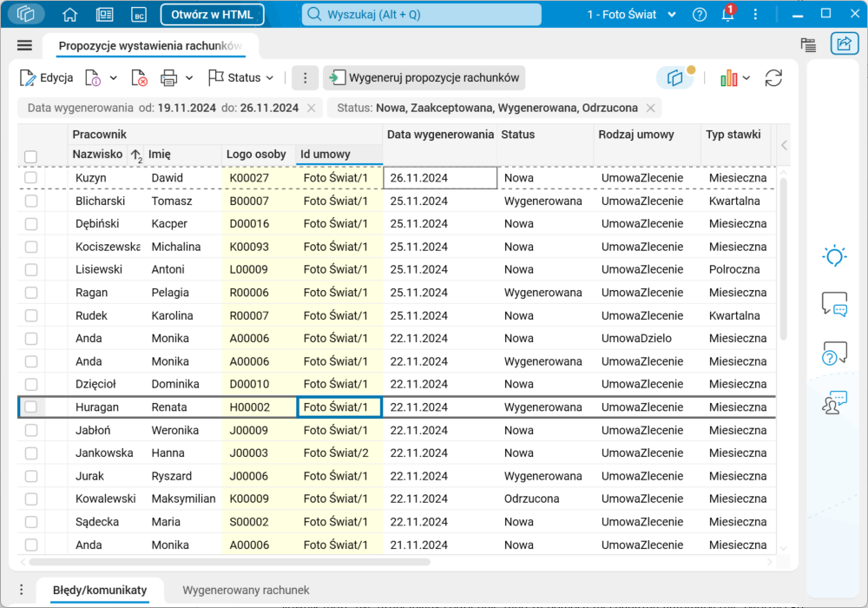This screenshot has height=608, width=868.
Task: Click the share icon at top right
Action: coord(844,44)
